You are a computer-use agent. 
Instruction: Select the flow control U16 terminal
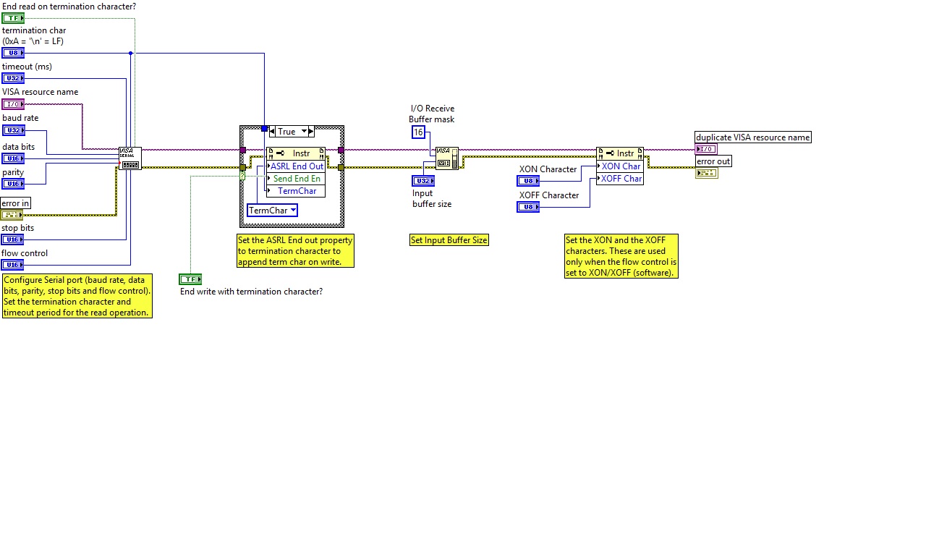point(13,265)
